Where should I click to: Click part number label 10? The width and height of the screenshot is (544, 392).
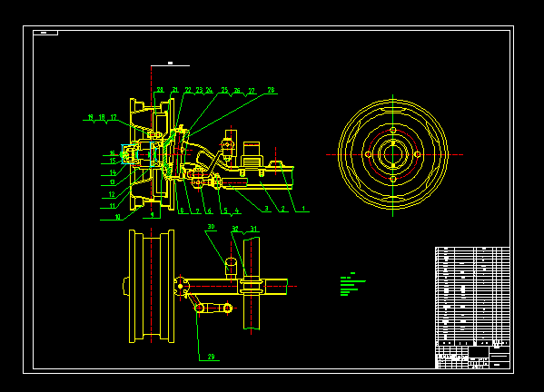(x=118, y=217)
